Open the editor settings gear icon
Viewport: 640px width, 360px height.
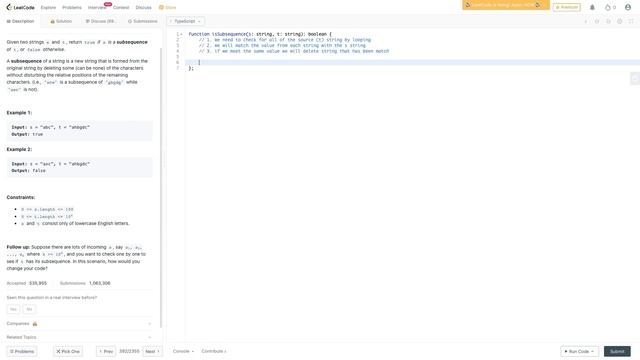coord(620,21)
